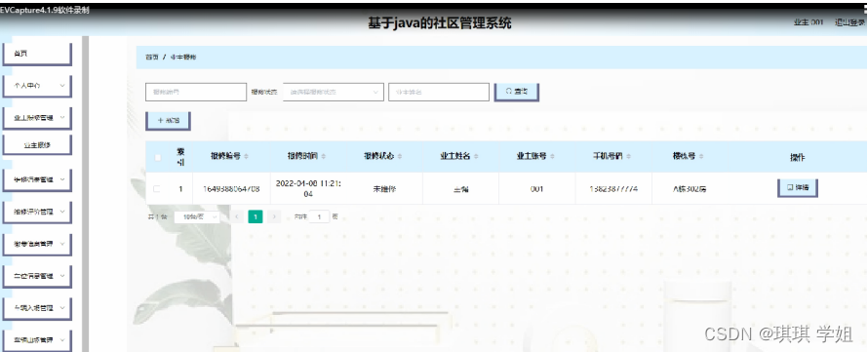Click the 退出登录 logout link

[849, 22]
